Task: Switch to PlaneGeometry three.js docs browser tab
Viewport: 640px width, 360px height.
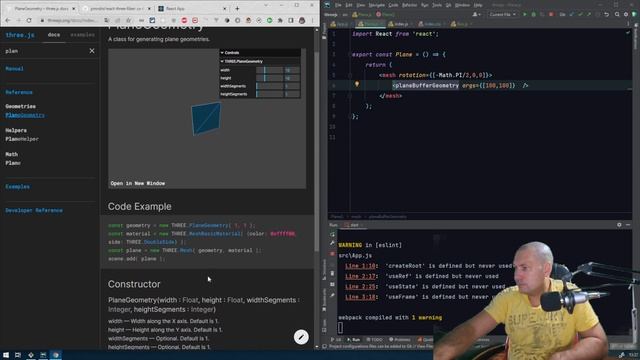Action: [x=41, y=9]
